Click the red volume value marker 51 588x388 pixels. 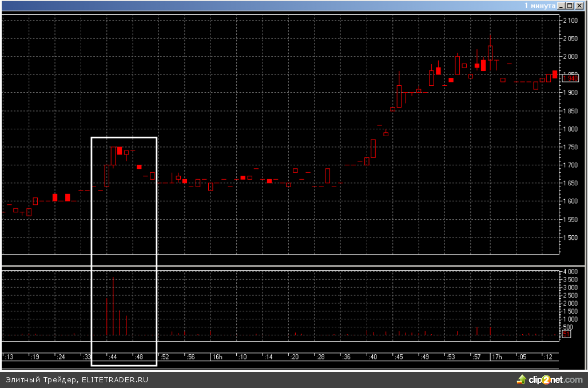[x=566, y=334]
